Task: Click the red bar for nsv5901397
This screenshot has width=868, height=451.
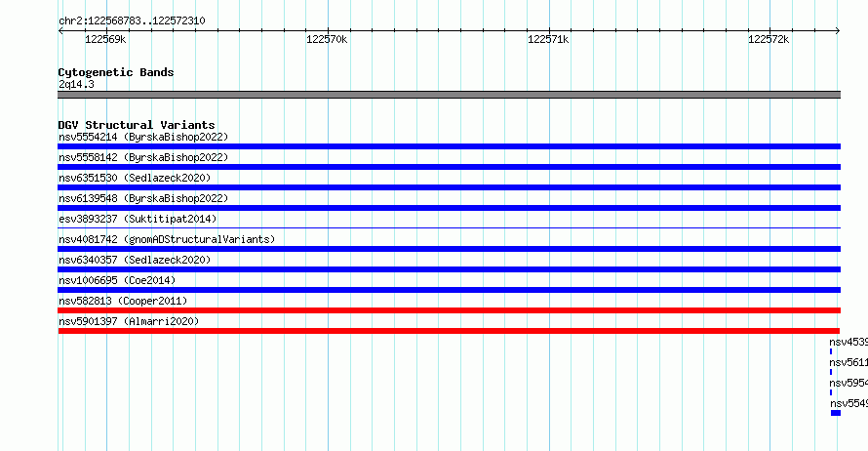Action: coord(449,331)
